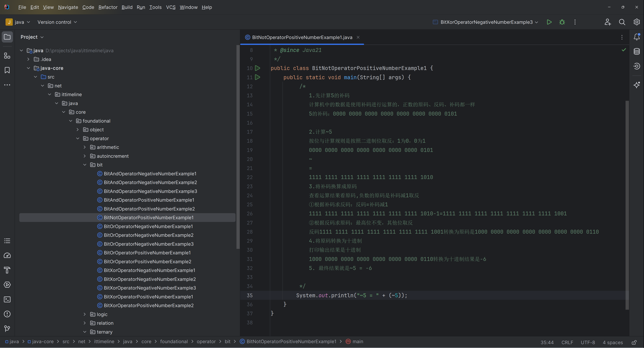644x348 pixels.
Task: Open the right sidebar tool window icon below Database
Action: coord(636,66)
